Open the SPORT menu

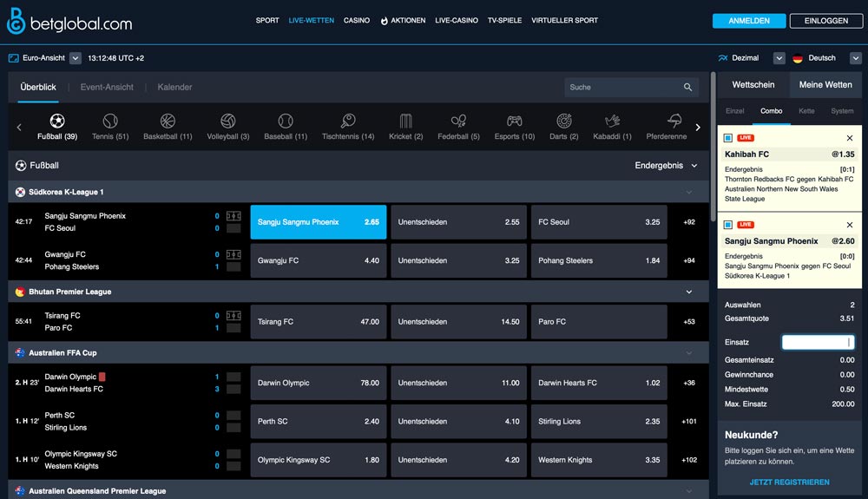(x=267, y=21)
